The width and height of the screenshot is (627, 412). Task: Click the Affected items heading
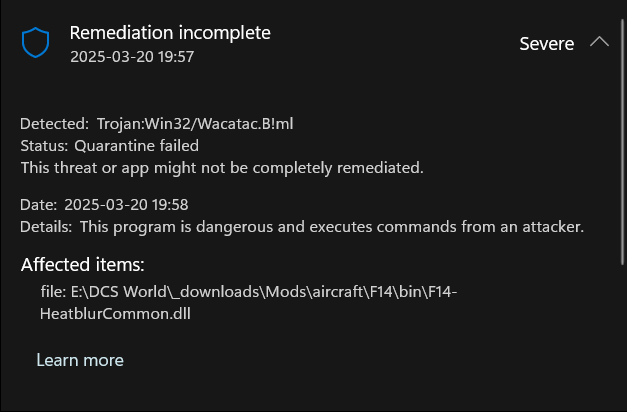[82, 265]
